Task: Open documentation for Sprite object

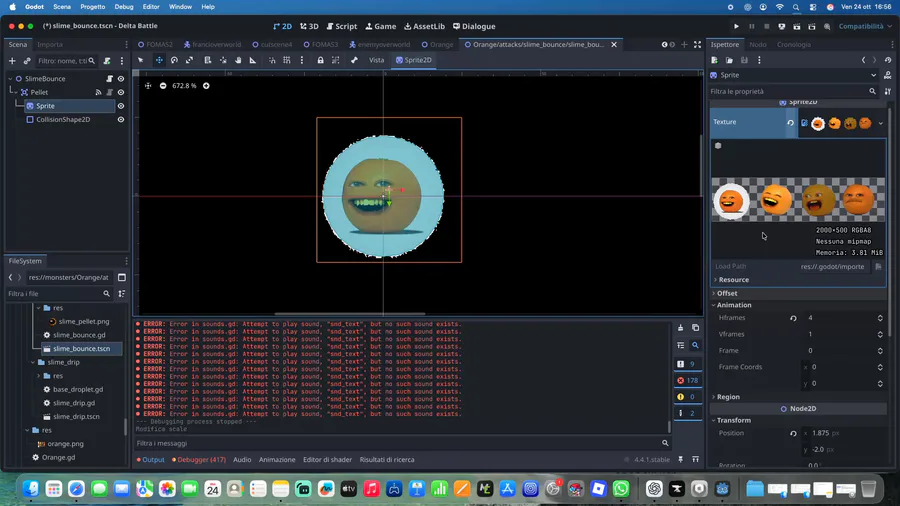Action: click(x=888, y=75)
